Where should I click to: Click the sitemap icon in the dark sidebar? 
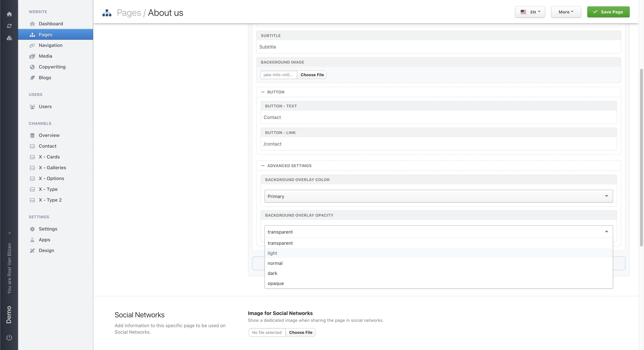(x=9, y=38)
